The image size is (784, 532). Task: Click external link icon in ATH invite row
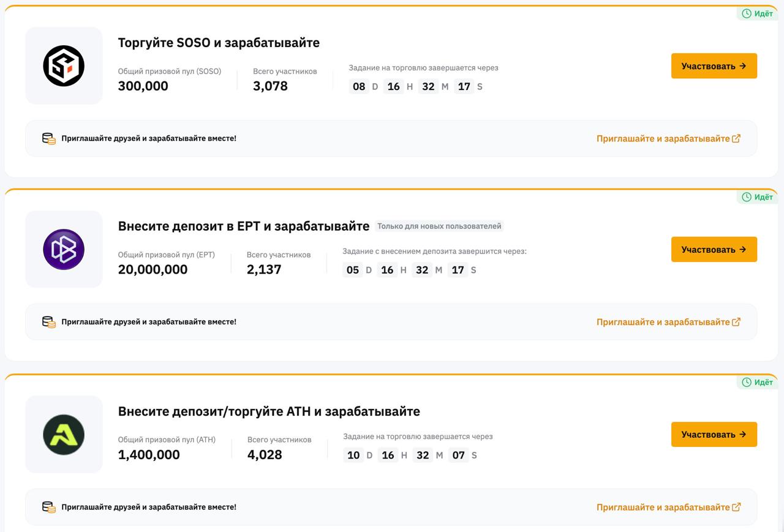(736, 507)
